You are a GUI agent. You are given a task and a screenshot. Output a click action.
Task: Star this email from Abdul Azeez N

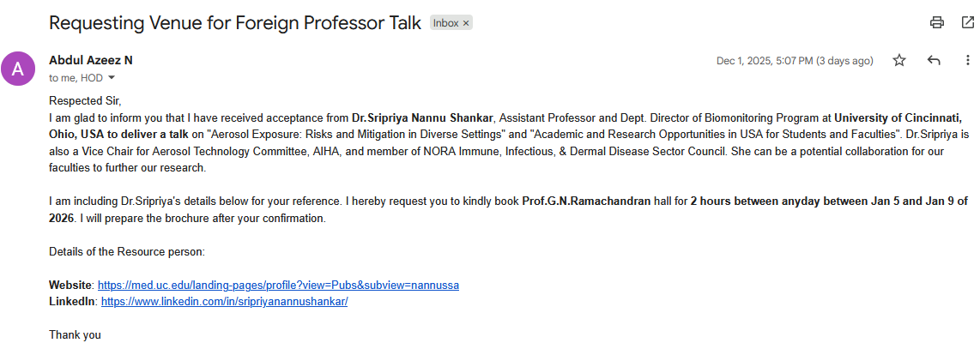[x=899, y=60]
